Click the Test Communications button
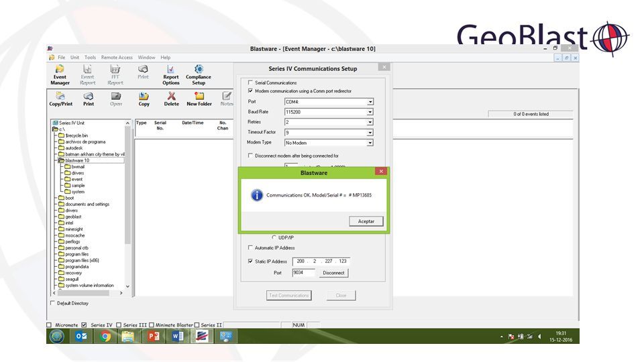The height and width of the screenshot is (362, 644). (288, 295)
